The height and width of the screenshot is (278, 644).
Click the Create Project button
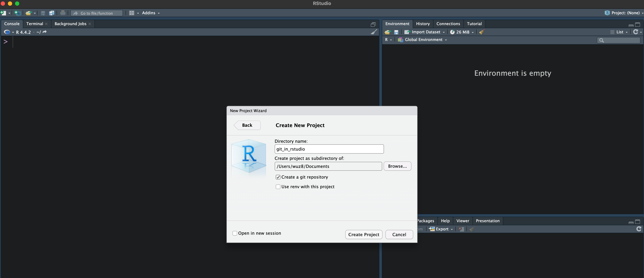pyautogui.click(x=363, y=234)
